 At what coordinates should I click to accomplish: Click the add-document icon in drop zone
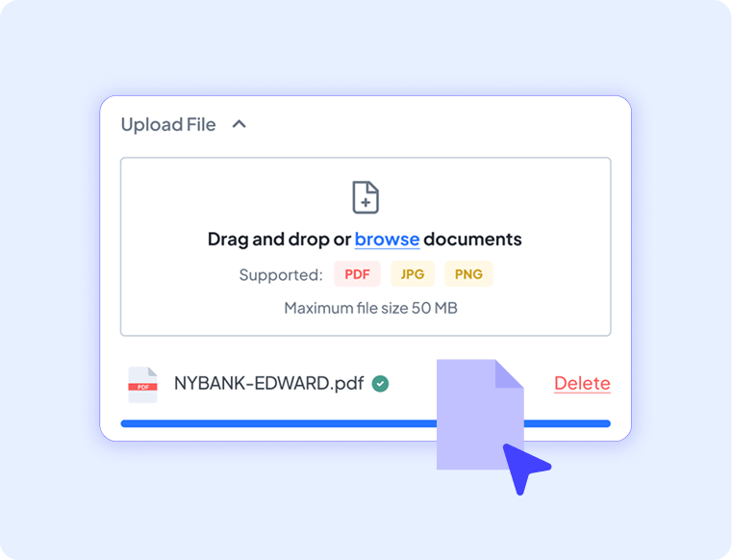(366, 197)
